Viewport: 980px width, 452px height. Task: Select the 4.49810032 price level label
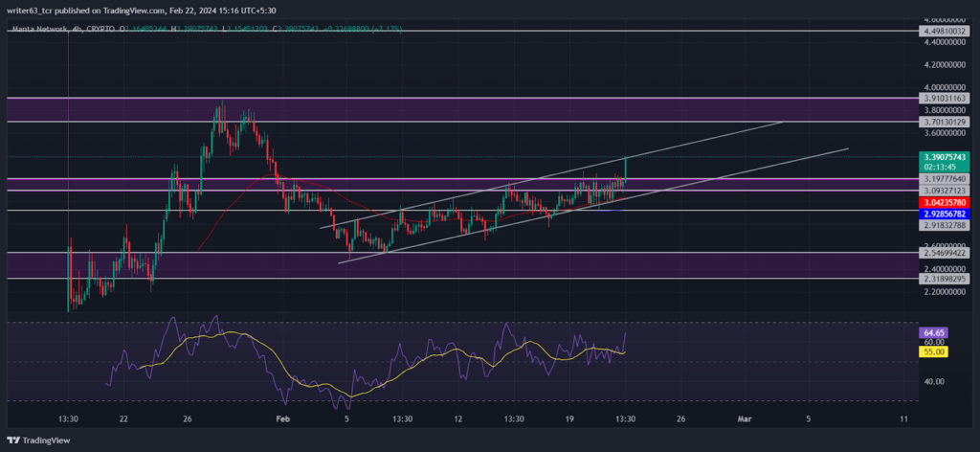[x=944, y=30]
